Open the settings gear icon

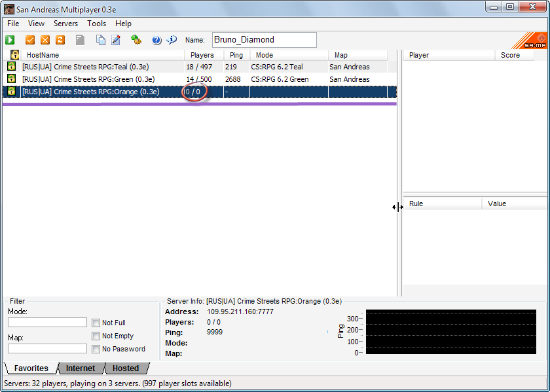coord(136,40)
